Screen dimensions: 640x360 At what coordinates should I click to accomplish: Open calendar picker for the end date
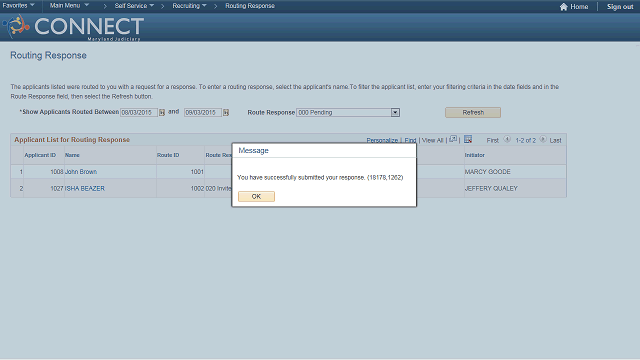(226, 112)
